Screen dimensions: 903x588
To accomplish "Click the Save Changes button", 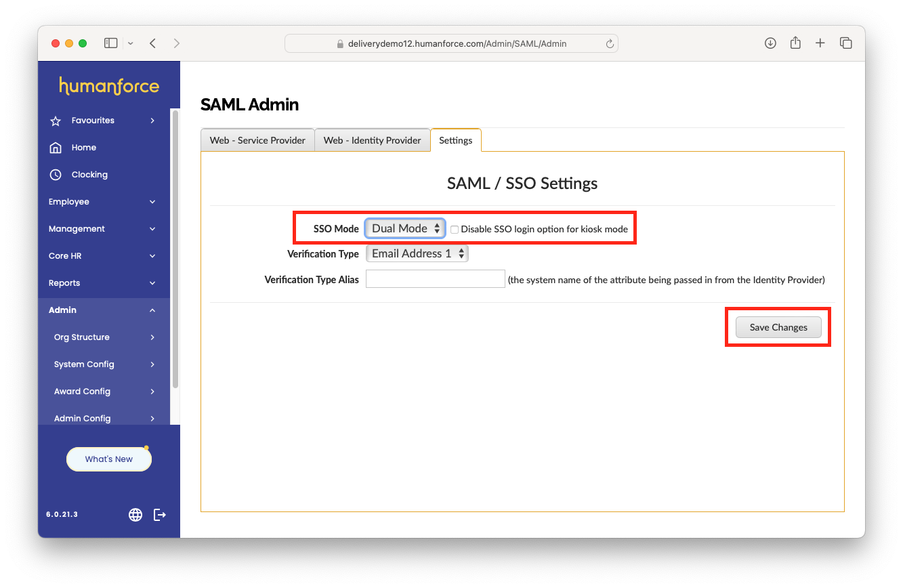I will [778, 327].
